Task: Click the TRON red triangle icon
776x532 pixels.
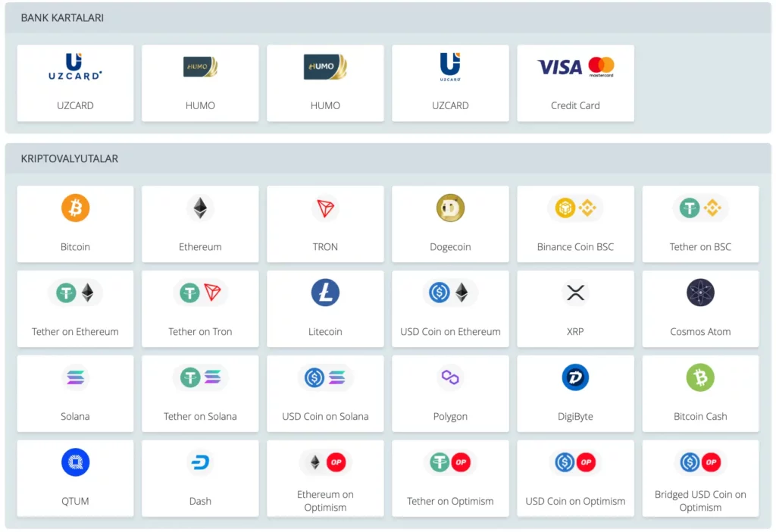Action: [325, 208]
